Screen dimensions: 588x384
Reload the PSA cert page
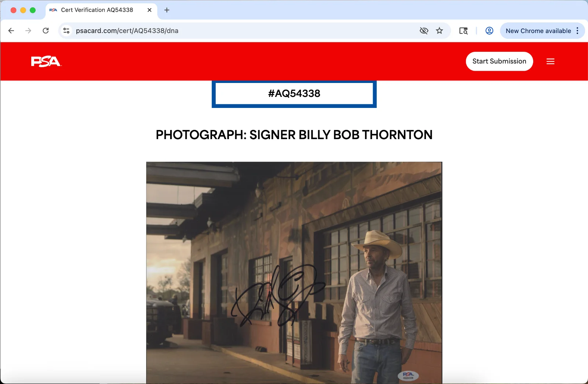(x=46, y=31)
